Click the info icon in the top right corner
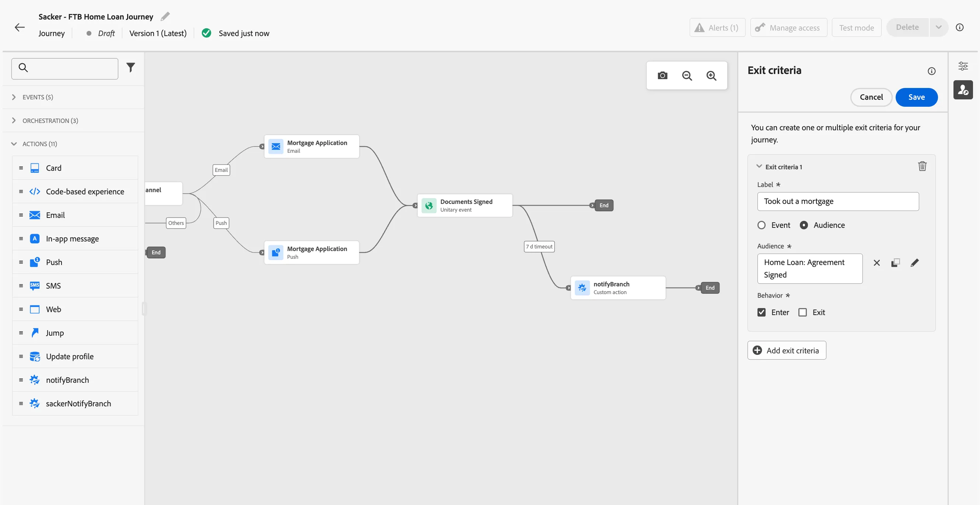Viewport: 980px width, 505px height. click(x=959, y=27)
